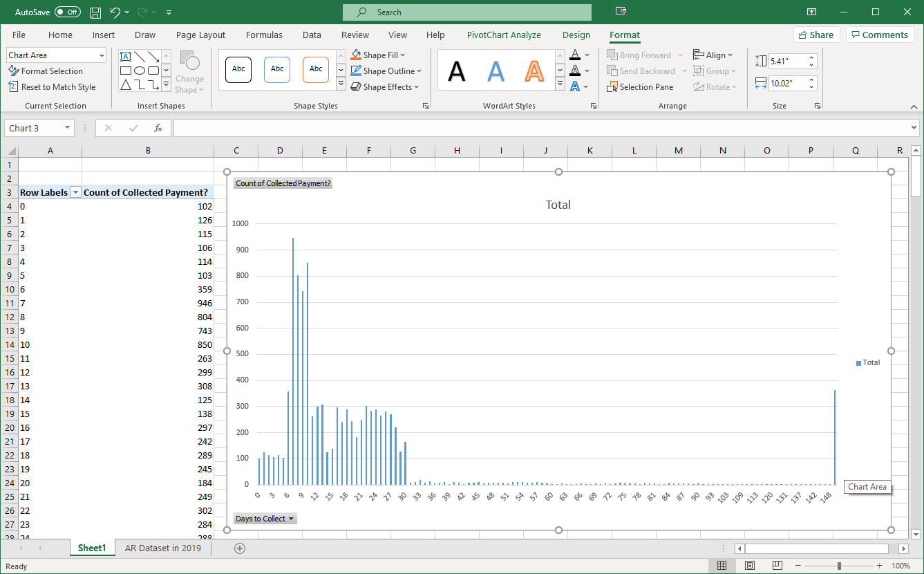Collapse the ribbon arrow
The image size is (924, 574).
[914, 107]
